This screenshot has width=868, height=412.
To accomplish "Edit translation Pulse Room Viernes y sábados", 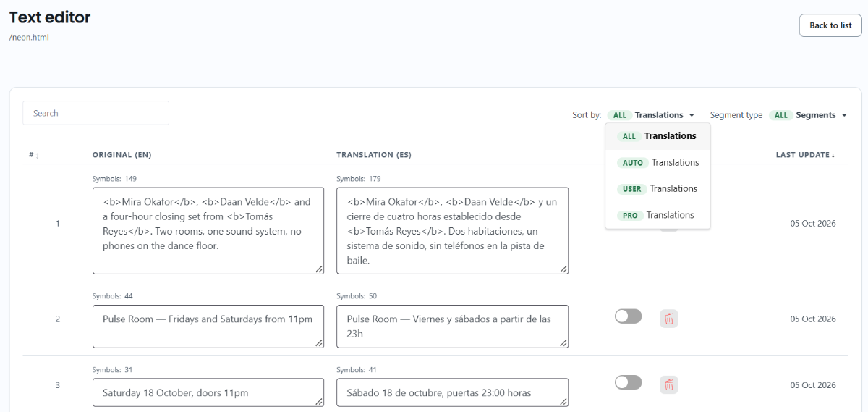I will (452, 327).
